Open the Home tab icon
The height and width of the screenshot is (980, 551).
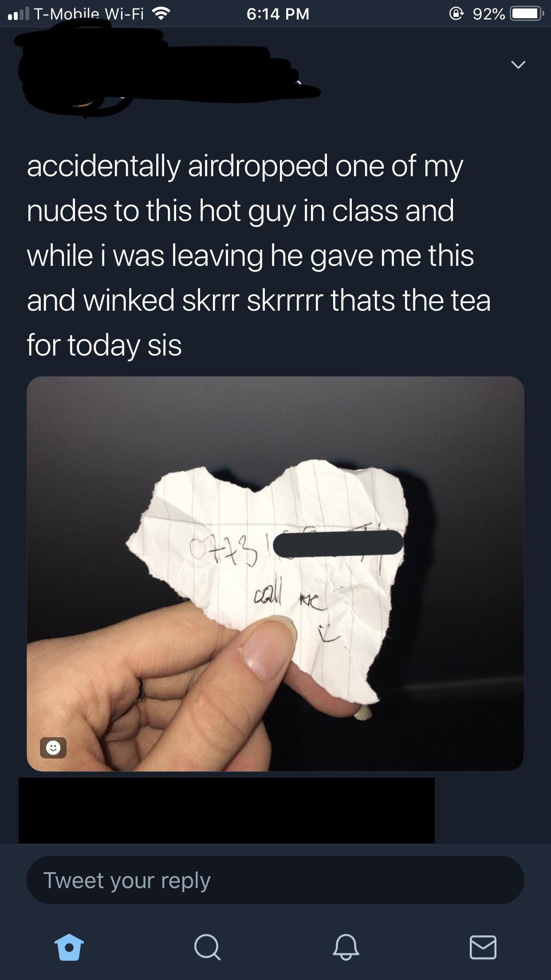(x=69, y=947)
